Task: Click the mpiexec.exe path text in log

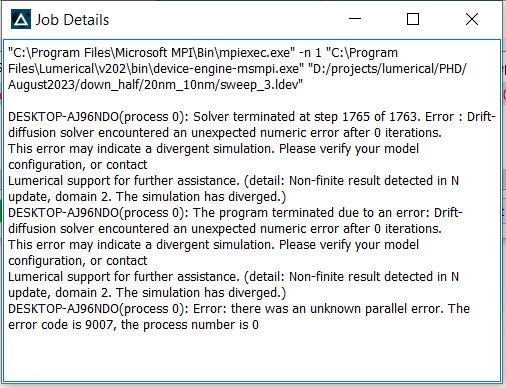Action: 152,53
